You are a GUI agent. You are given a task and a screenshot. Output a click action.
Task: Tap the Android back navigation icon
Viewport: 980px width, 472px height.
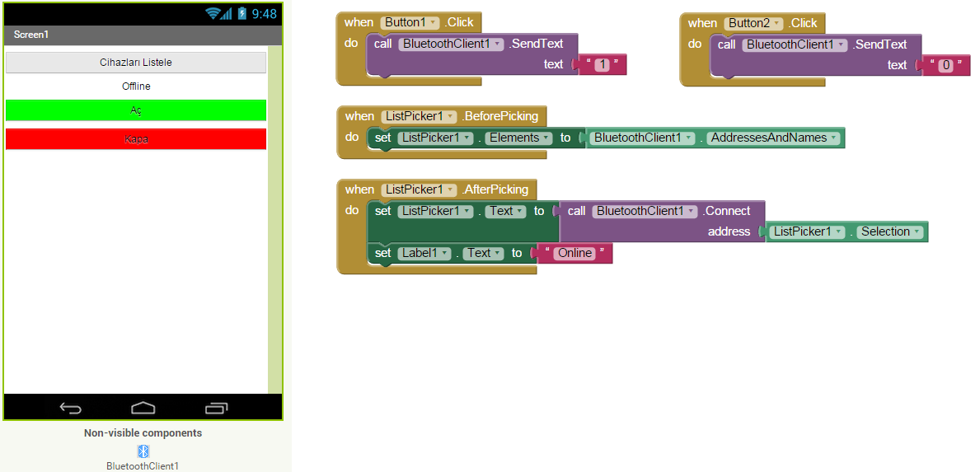tap(71, 408)
